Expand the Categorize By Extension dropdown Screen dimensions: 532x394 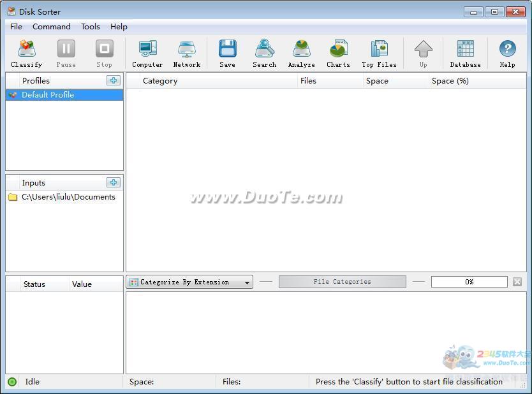point(189,282)
